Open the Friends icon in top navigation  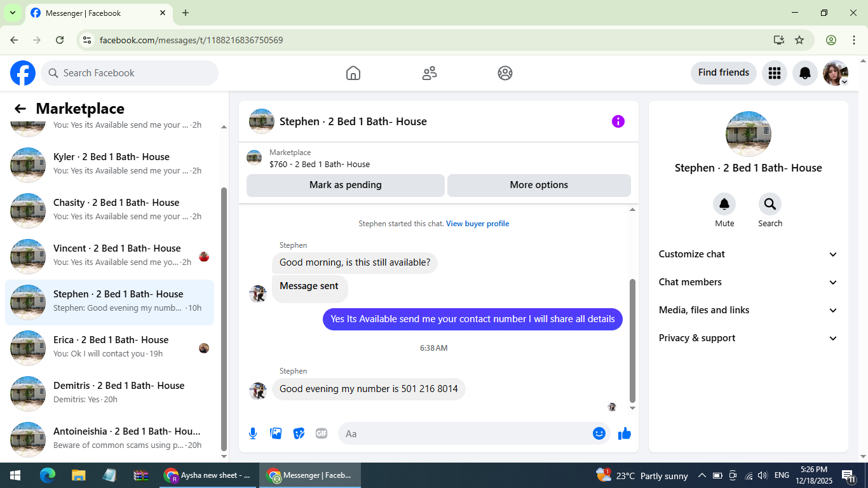tap(430, 73)
